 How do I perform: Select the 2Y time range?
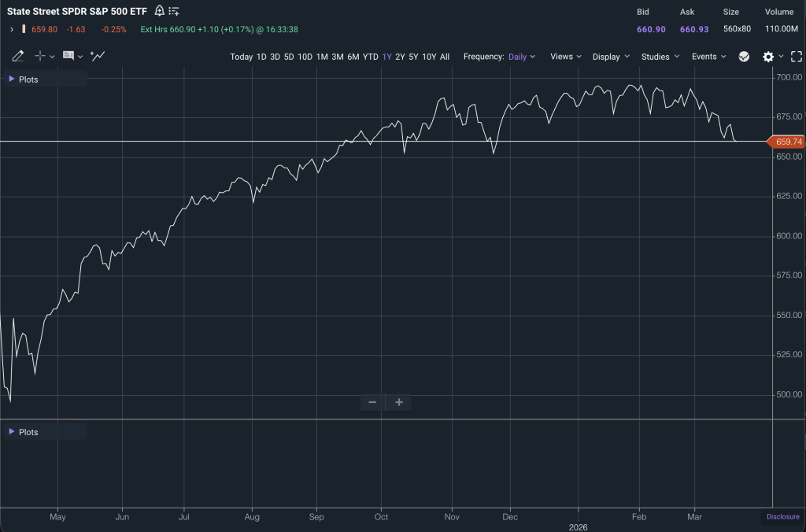tap(400, 57)
